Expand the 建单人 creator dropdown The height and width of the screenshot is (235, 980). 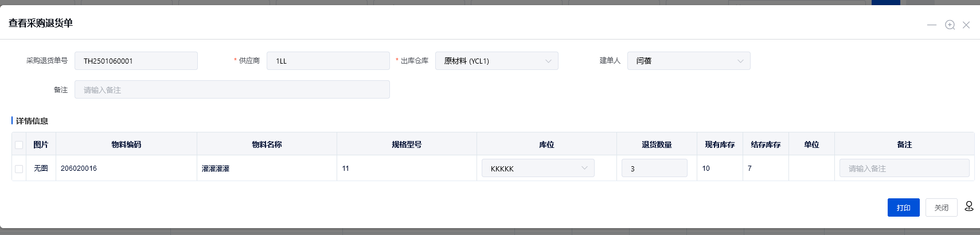[x=688, y=61]
